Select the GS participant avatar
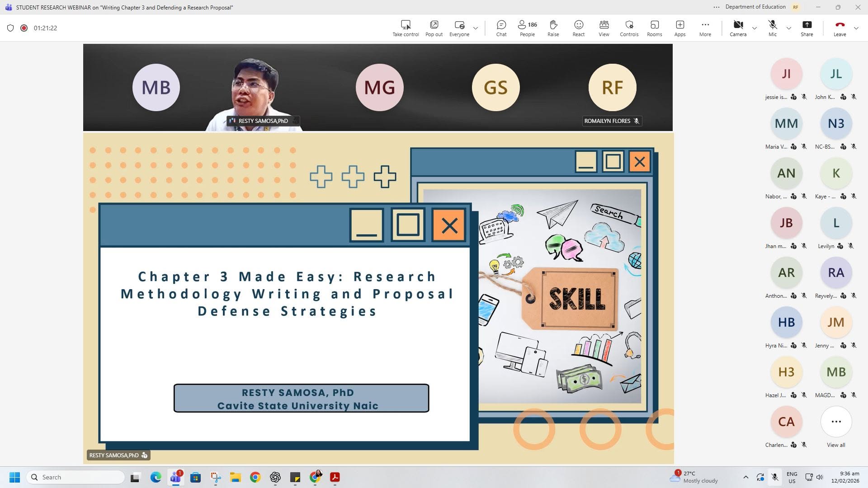Image resolution: width=868 pixels, height=488 pixels. click(x=495, y=87)
